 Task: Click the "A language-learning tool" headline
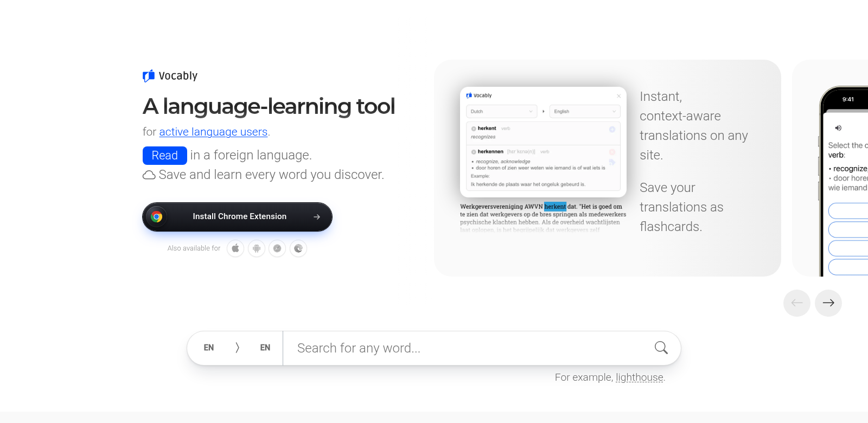(x=269, y=106)
